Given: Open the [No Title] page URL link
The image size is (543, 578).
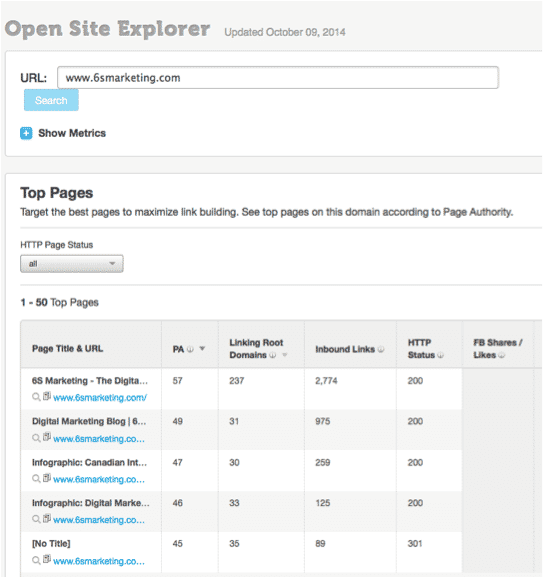Looking at the screenshot, I should coord(99,561).
